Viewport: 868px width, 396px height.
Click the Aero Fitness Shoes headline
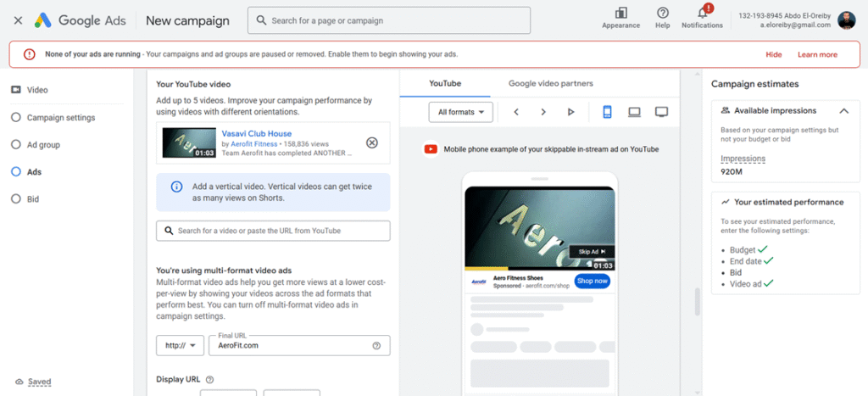516,277
